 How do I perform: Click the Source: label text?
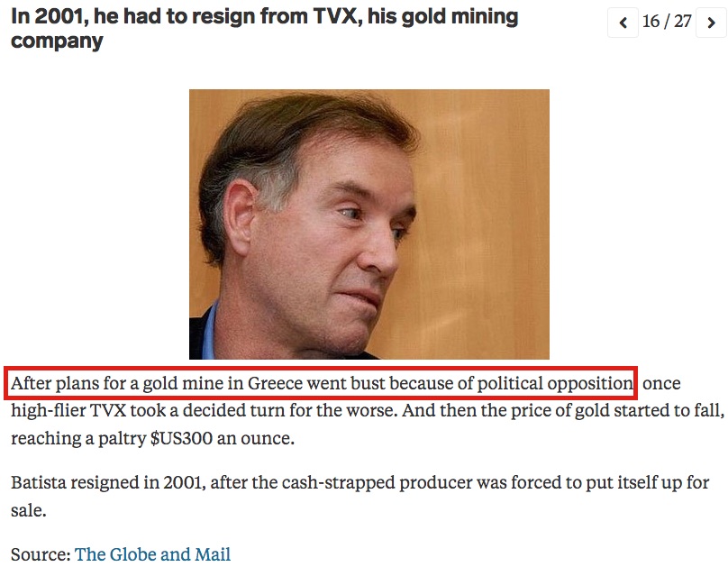[41, 554]
